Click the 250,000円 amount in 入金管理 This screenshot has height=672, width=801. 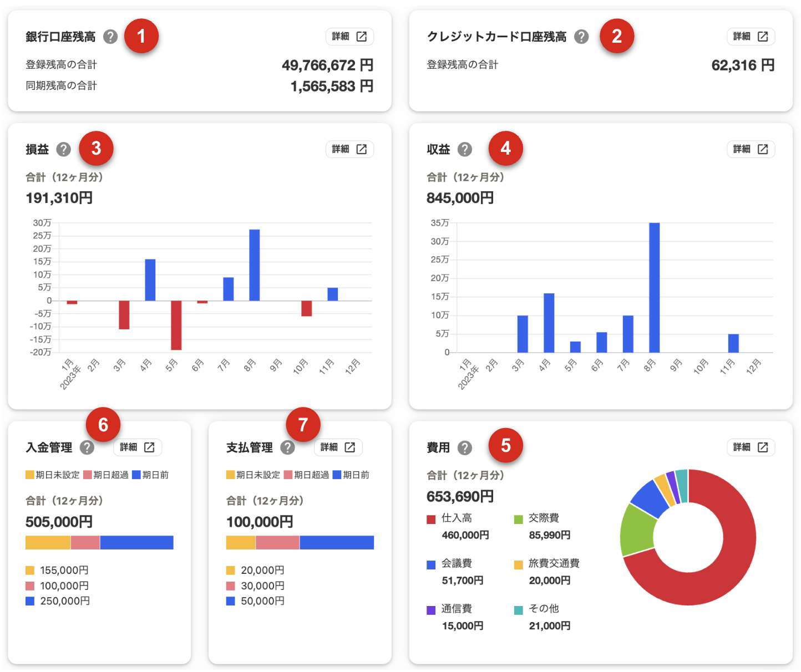pos(65,601)
